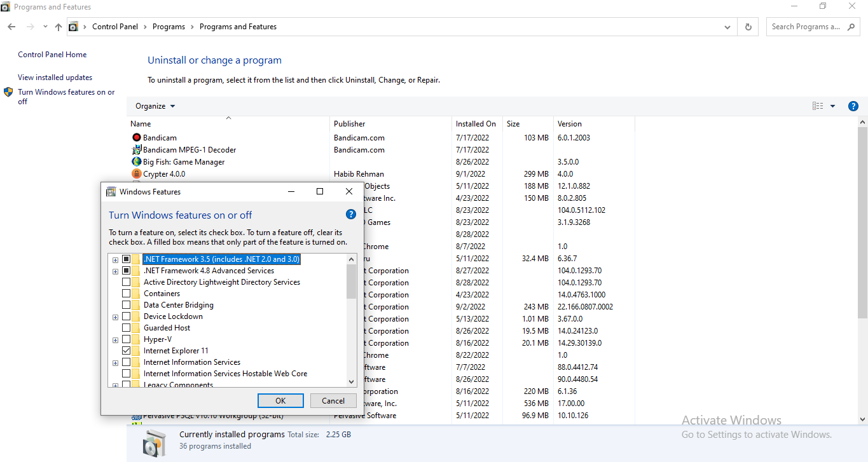Click the Programs and Features breadcrumb
The width and height of the screenshot is (868, 462).
(238, 27)
